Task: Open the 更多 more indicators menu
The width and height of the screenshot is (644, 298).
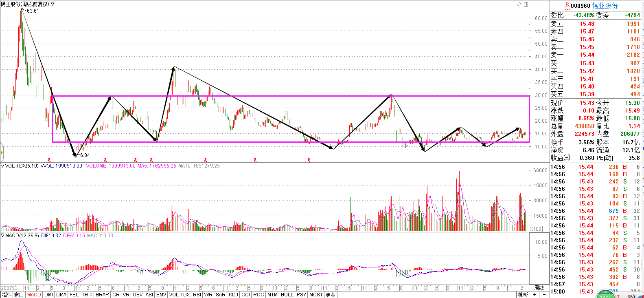Action: pyautogui.click(x=331, y=295)
